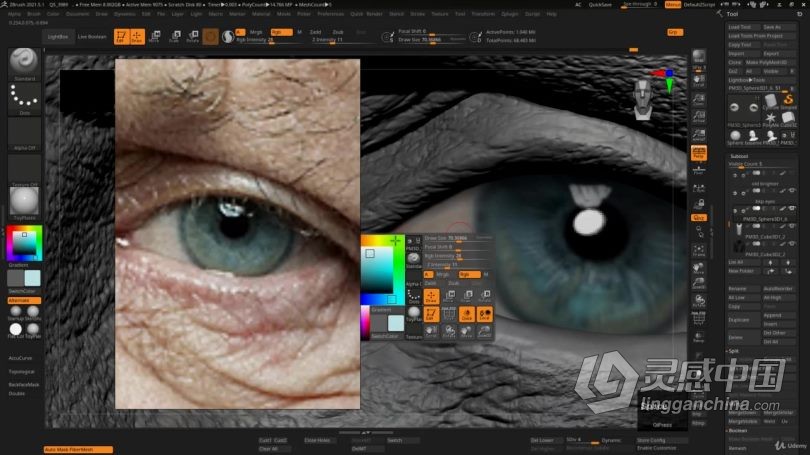The height and width of the screenshot is (455, 810).
Task: Select the Scale mode in top toolbar
Action: 175,37
